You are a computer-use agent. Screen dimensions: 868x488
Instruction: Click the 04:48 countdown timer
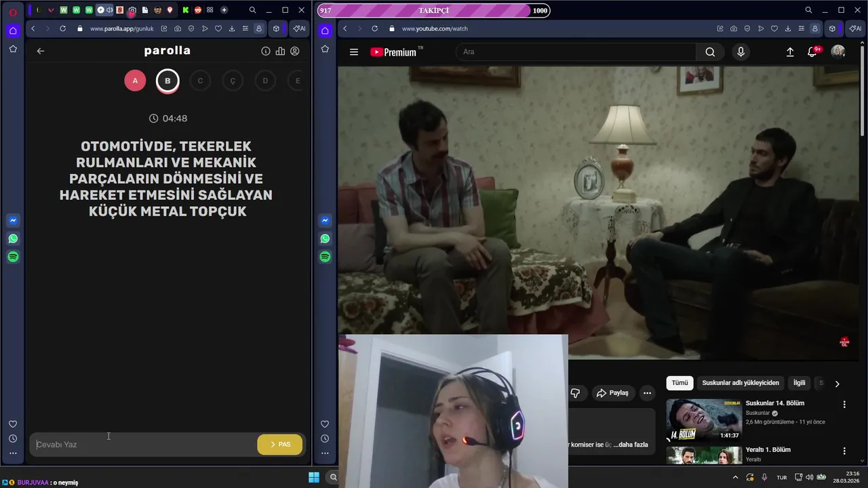[x=168, y=119]
